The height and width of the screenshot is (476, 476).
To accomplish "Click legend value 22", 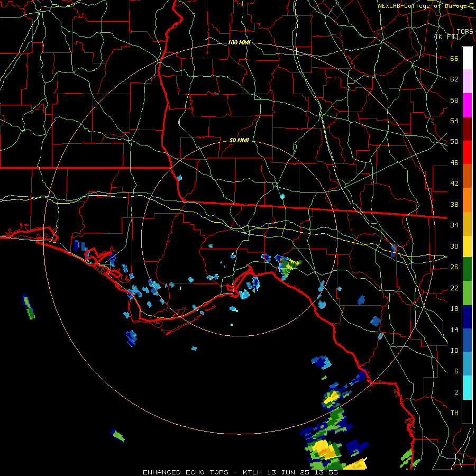I will tap(454, 288).
